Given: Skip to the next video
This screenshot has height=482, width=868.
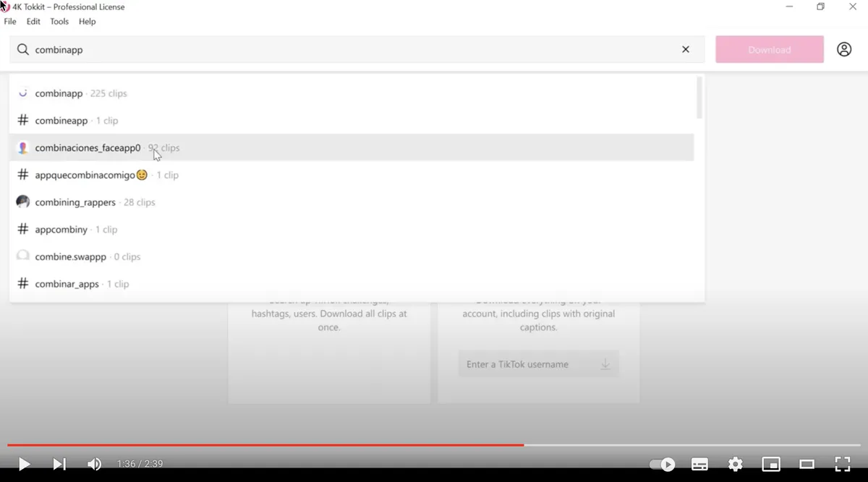Looking at the screenshot, I should (59, 464).
